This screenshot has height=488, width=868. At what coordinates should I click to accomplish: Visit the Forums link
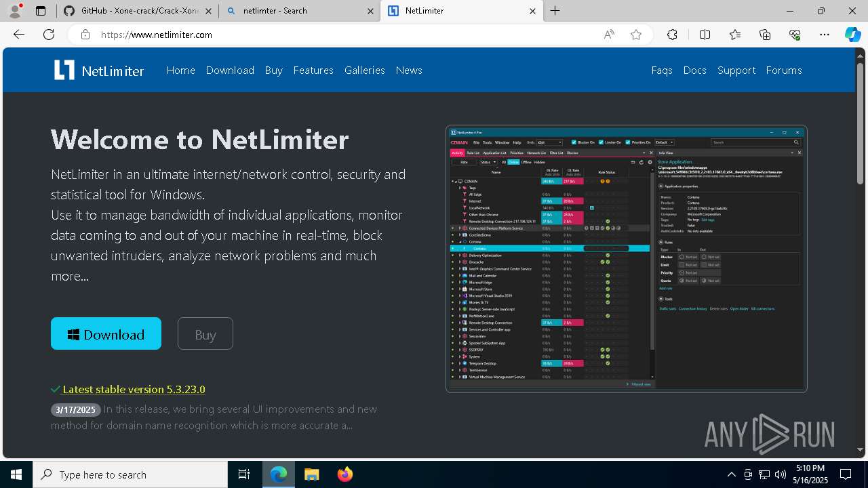784,70
